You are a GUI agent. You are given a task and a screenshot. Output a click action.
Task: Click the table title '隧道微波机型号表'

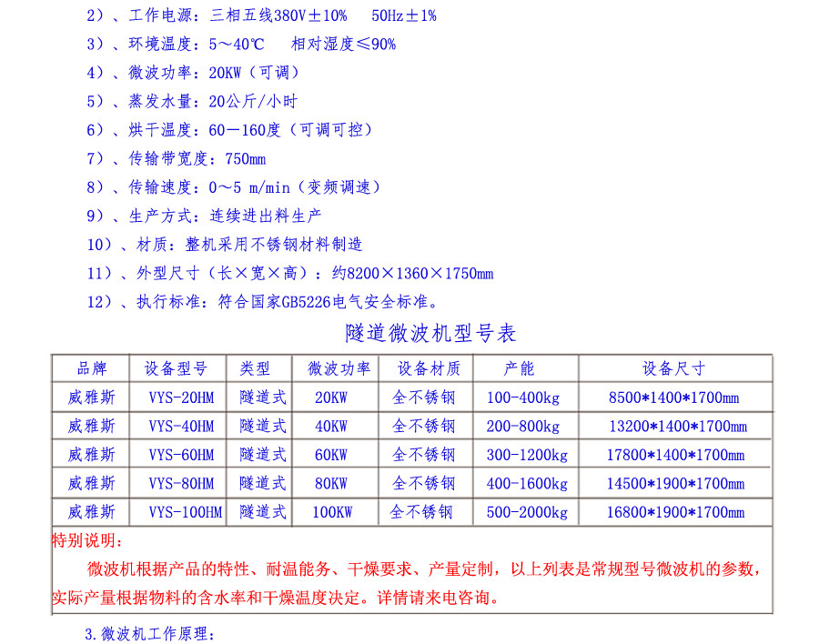[x=431, y=333]
